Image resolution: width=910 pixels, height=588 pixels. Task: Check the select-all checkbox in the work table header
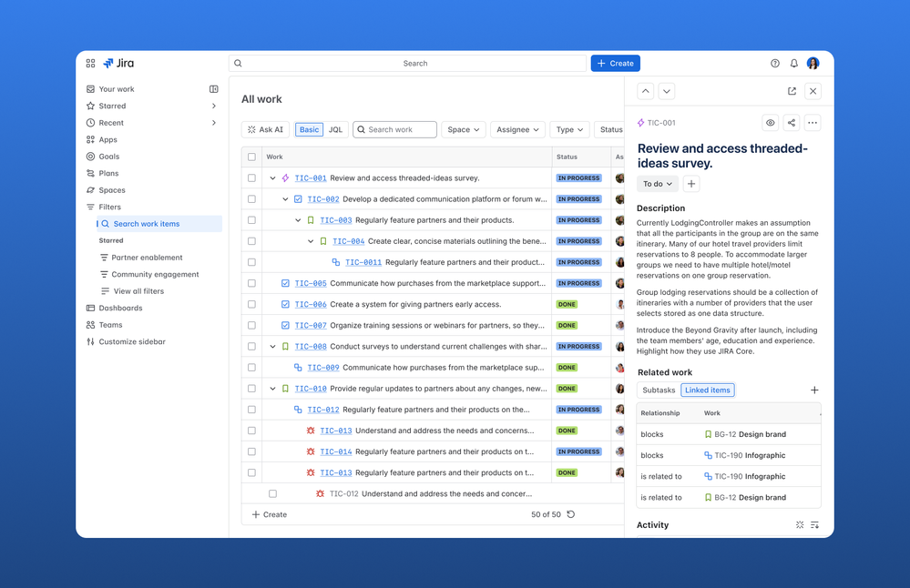coord(251,157)
